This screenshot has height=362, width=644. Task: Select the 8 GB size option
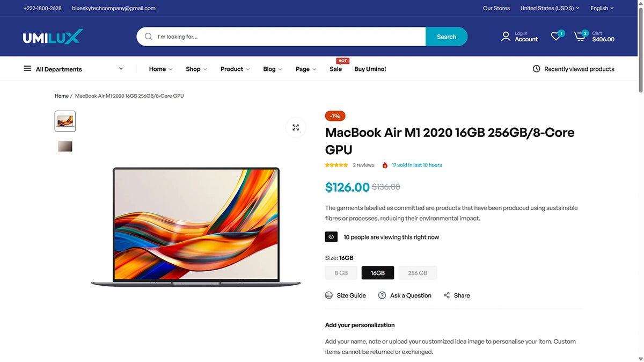pos(341,273)
